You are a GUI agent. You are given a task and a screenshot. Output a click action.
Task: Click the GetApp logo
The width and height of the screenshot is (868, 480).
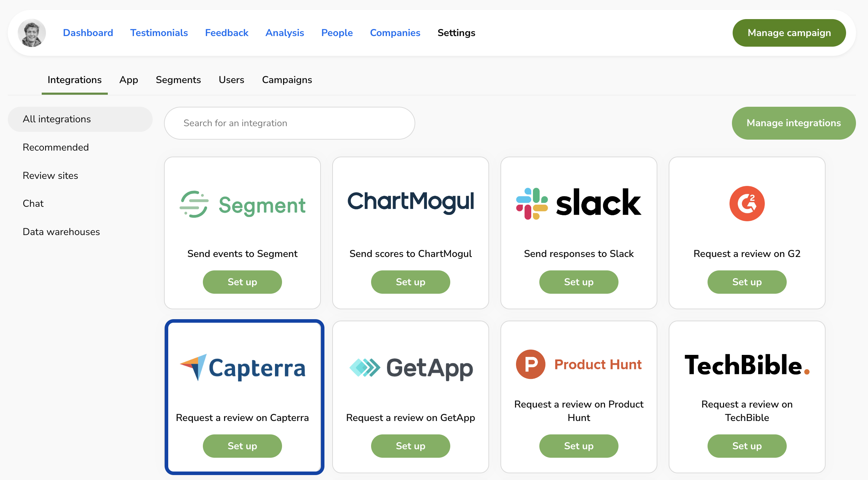[411, 368]
